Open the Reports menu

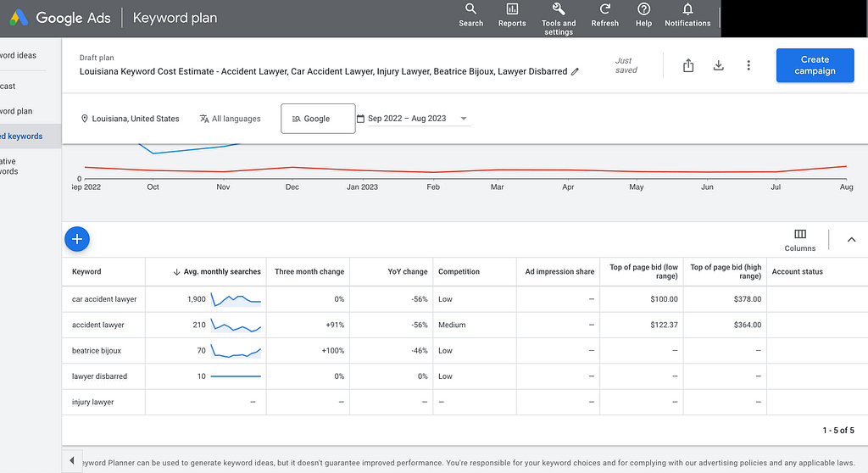pos(512,15)
